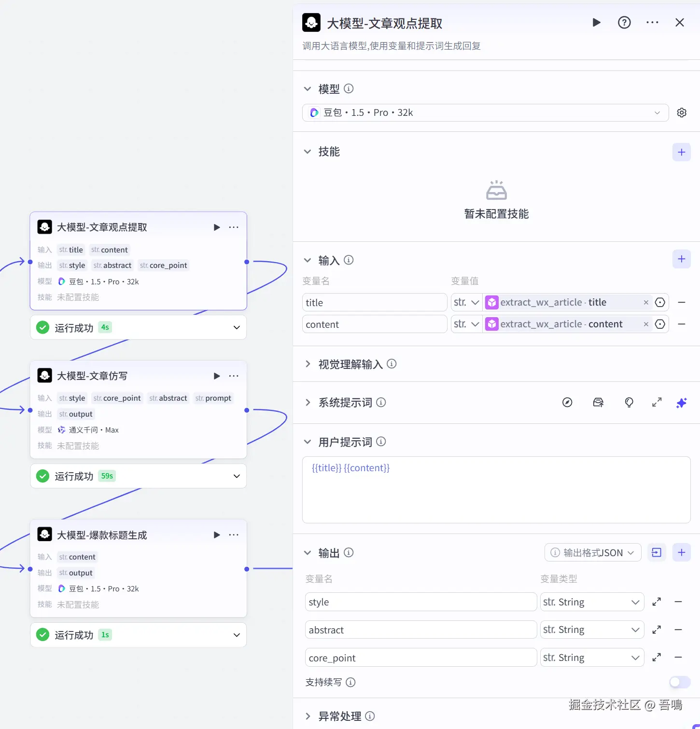
Task: Expand description for core_point output
Action: click(x=657, y=658)
